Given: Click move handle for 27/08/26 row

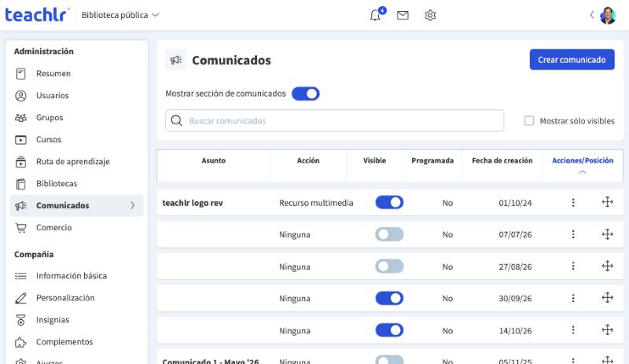Looking at the screenshot, I should coord(607,266).
